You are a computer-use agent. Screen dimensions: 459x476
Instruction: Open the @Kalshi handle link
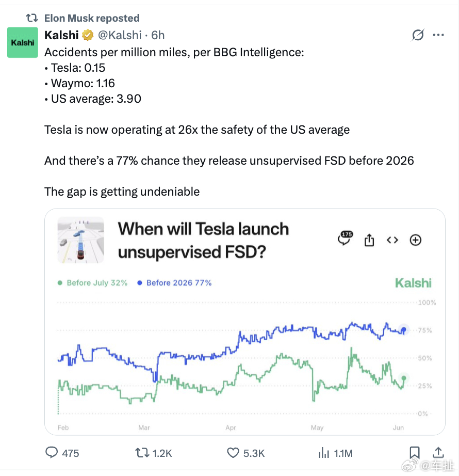tap(120, 35)
